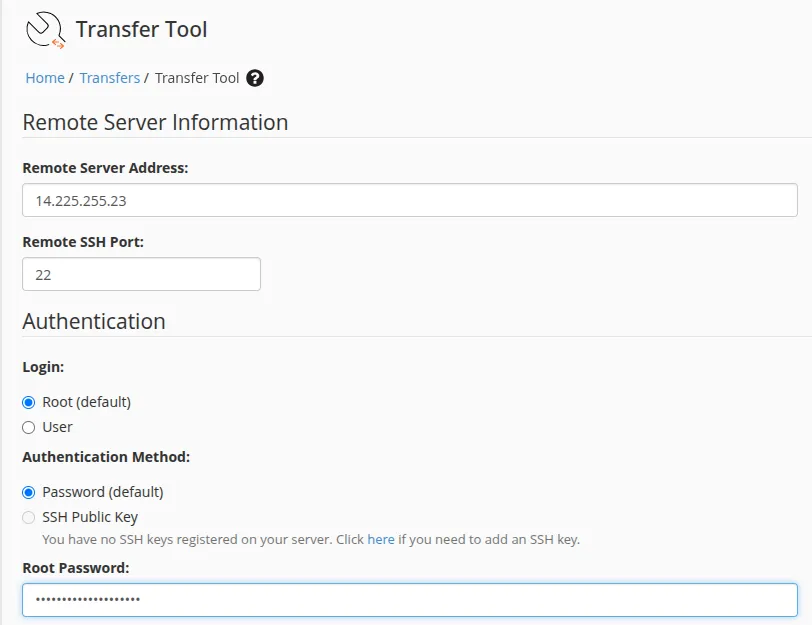Image resolution: width=812 pixels, height=625 pixels.
Task: Select the Root (default) login option
Action: pyautogui.click(x=28, y=401)
